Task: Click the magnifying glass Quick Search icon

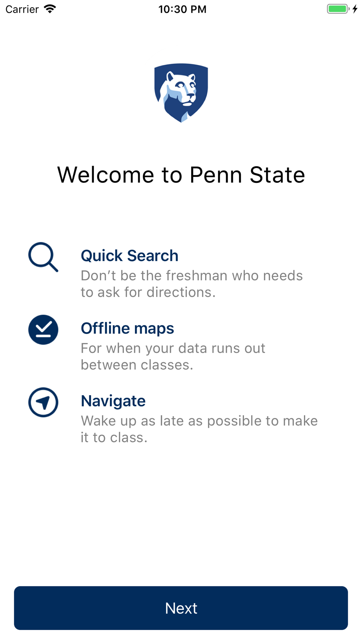Action: click(43, 257)
